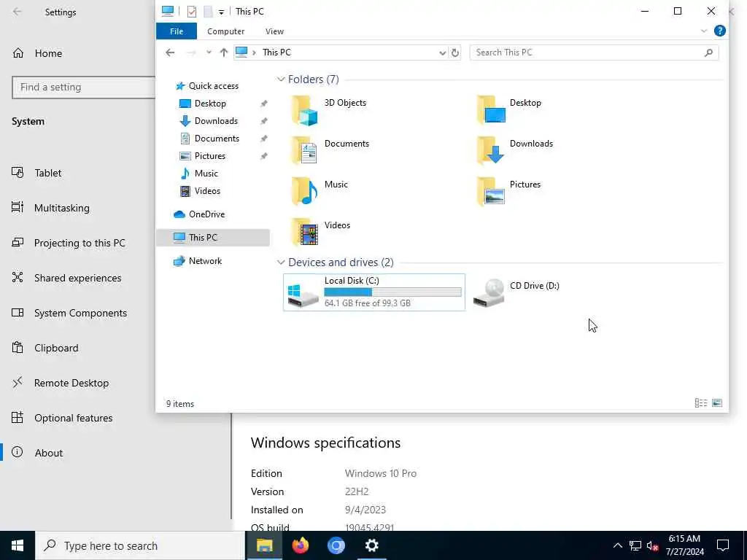Open the Computer ribbon tab

point(226,31)
